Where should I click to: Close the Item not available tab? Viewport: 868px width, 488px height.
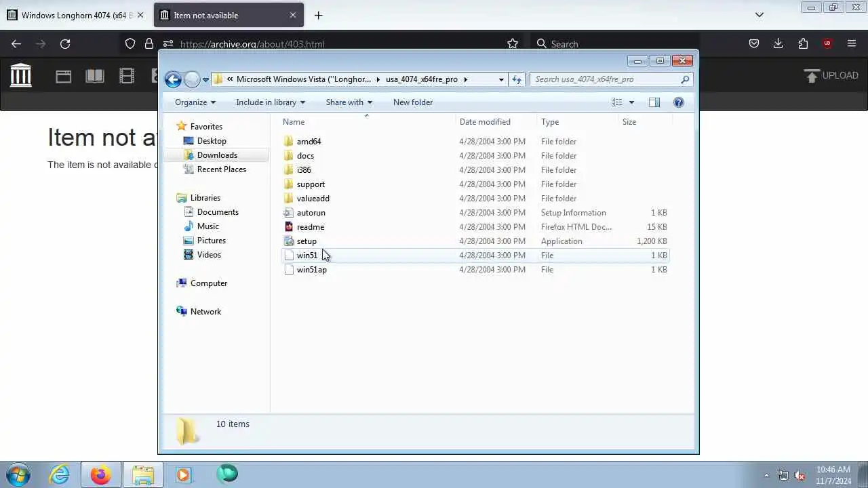(293, 15)
